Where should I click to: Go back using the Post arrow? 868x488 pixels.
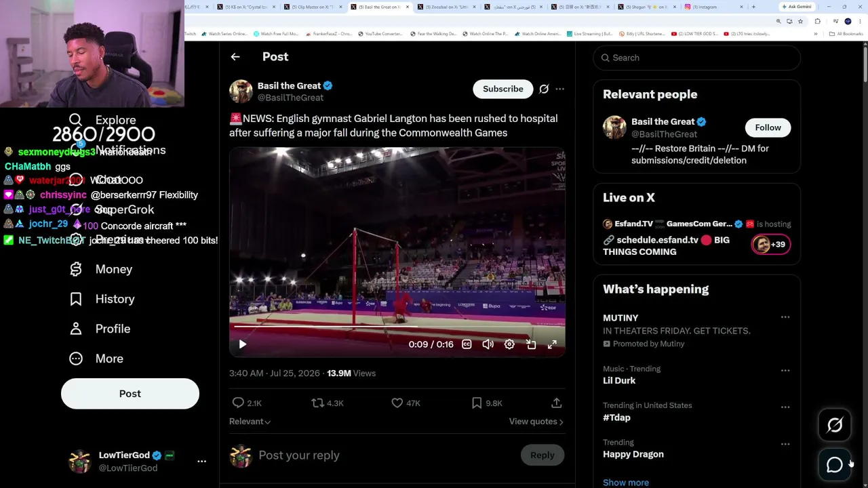(235, 57)
